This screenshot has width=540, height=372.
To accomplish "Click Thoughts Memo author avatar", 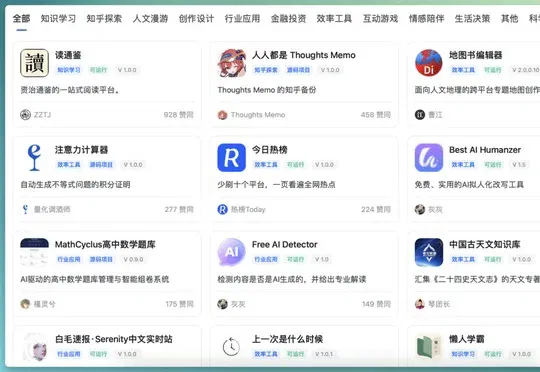I will tap(222, 115).
